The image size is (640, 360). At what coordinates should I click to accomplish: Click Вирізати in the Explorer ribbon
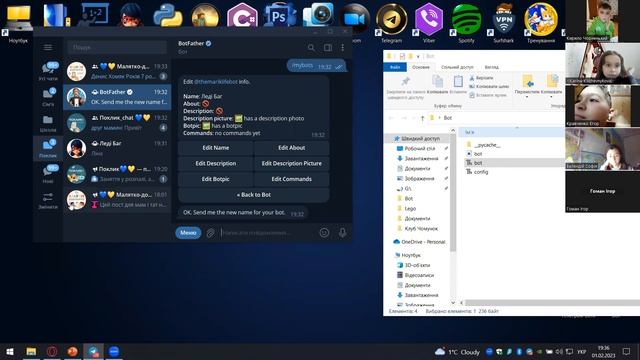point(481,78)
